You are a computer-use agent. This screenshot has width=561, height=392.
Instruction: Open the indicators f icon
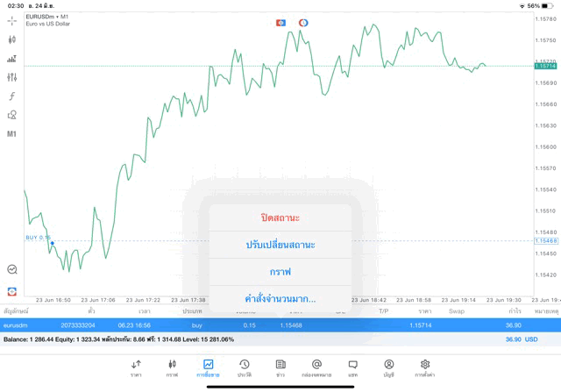(12, 96)
